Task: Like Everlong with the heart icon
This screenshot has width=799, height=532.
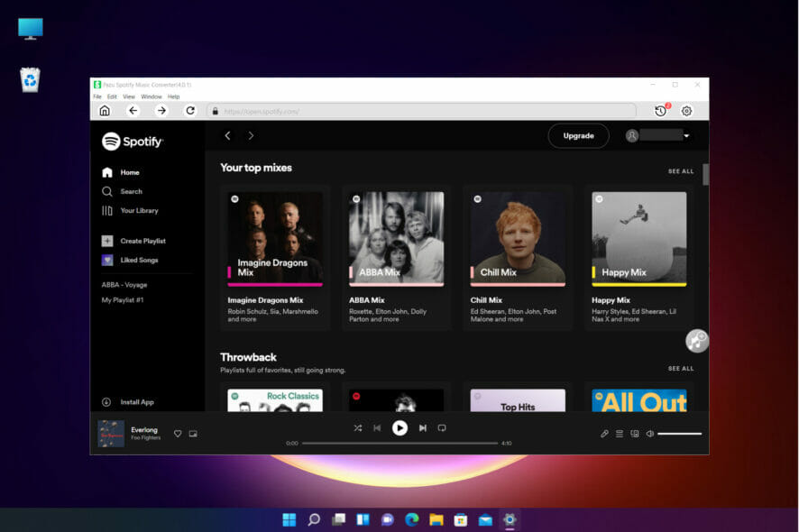Action: point(178,434)
